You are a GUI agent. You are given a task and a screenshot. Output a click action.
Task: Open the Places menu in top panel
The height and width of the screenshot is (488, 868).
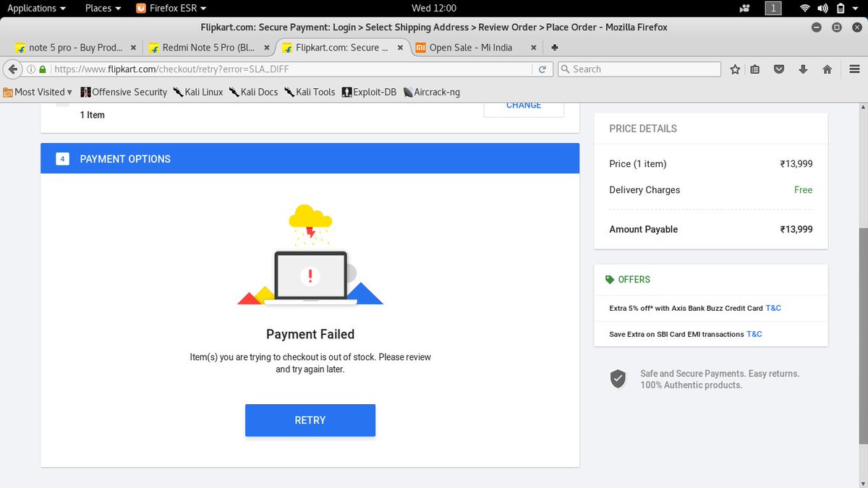click(x=103, y=8)
